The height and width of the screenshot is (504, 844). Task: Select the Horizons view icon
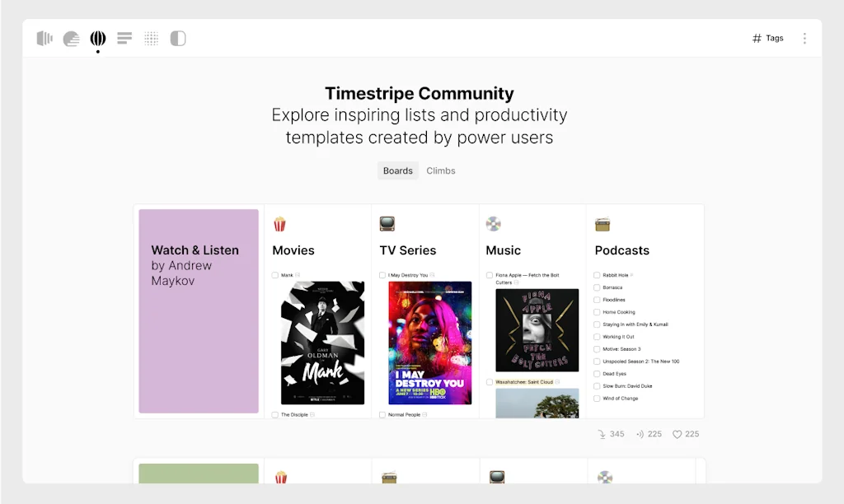click(x=45, y=38)
